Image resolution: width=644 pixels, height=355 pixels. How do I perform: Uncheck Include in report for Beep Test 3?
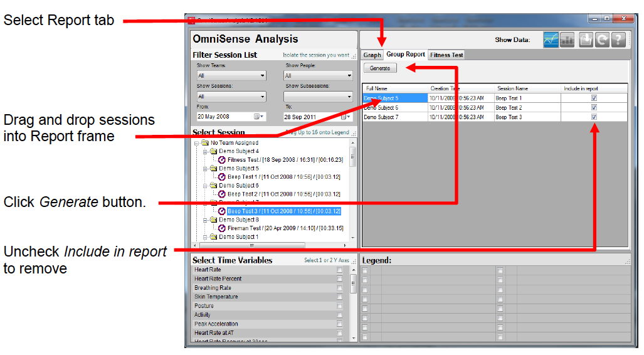pos(594,117)
